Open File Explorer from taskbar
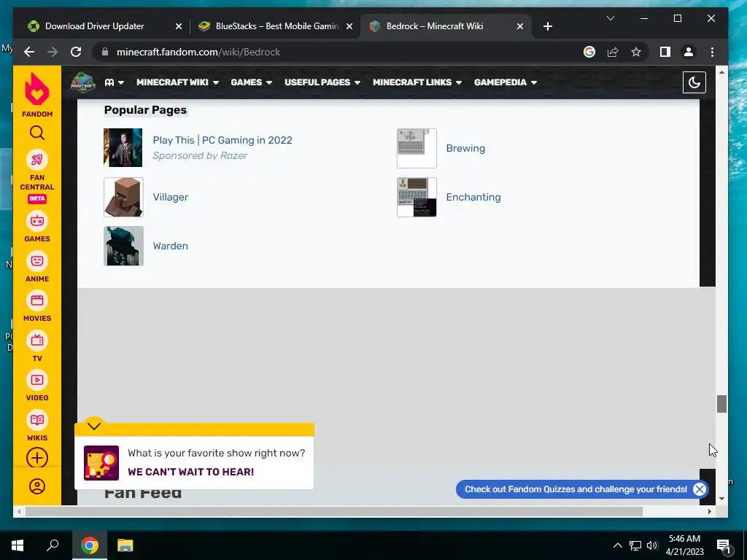This screenshot has height=560, width=747. (x=125, y=545)
